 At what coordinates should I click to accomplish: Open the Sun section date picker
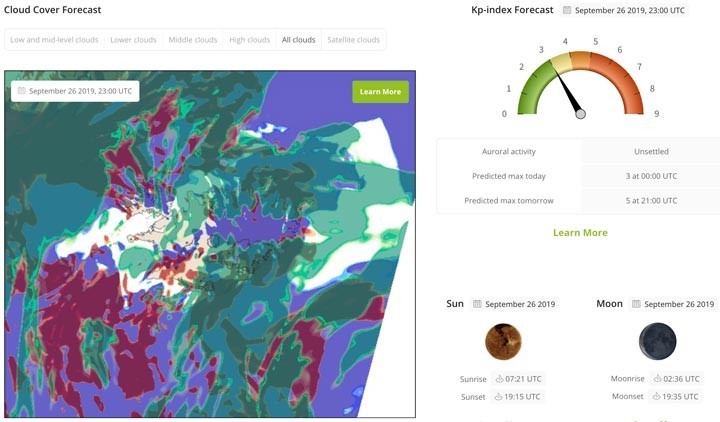[x=512, y=304]
